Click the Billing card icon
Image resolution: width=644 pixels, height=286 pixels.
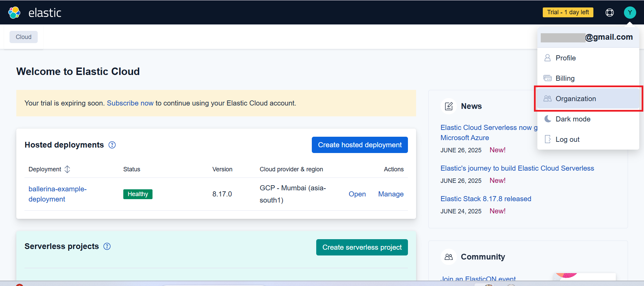548,78
